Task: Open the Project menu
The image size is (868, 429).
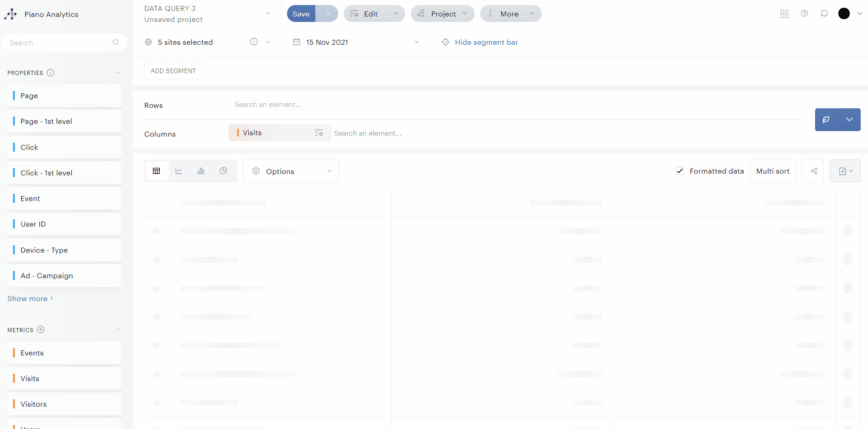Action: 442,14
